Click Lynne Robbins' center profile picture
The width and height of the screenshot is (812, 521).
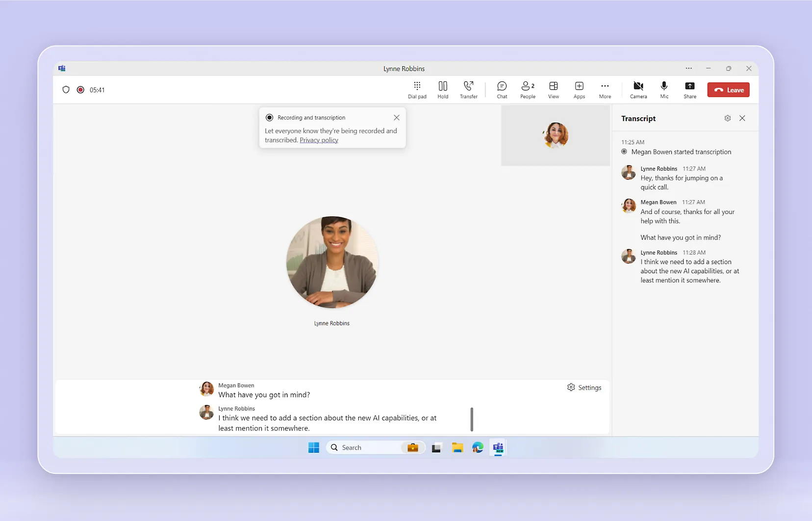pyautogui.click(x=332, y=262)
